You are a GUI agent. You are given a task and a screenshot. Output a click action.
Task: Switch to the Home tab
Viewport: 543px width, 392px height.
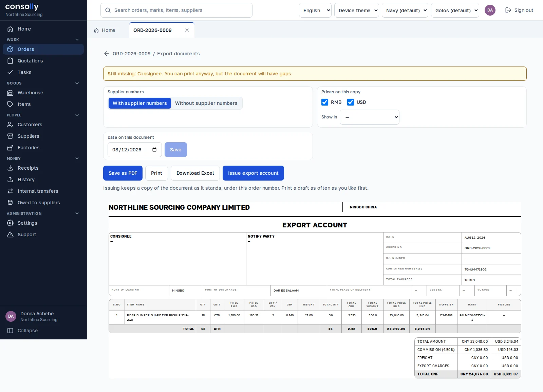pos(105,30)
